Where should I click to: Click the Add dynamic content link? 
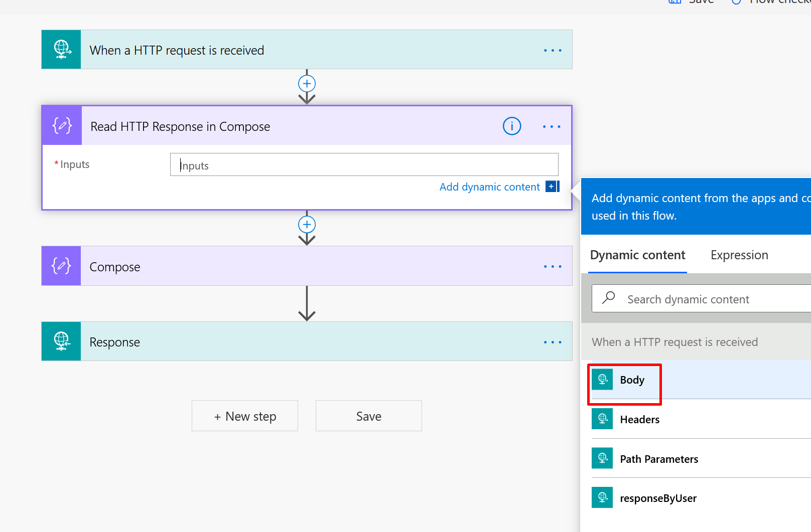[x=490, y=187]
